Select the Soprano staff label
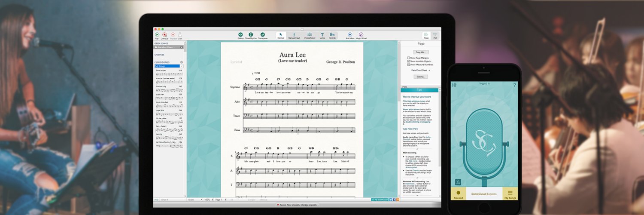The width and height of the screenshot is (644, 215). [x=235, y=87]
